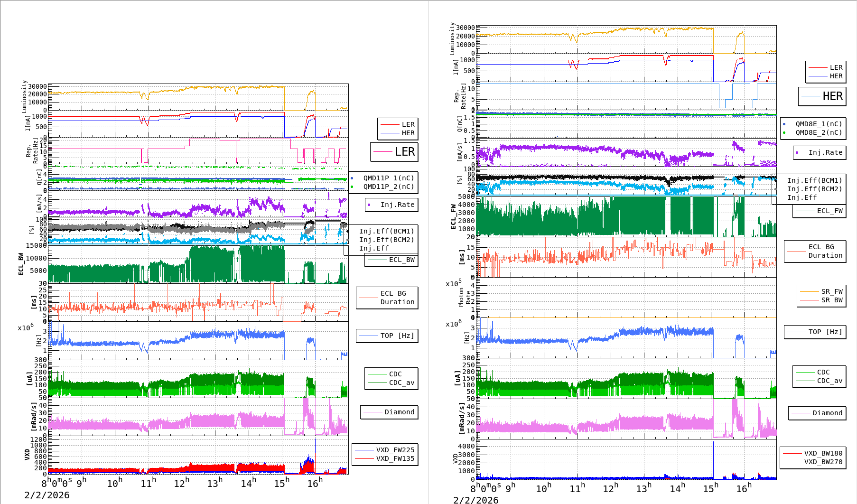Click the 2/2/2026 date label under left plot
The height and width of the screenshot is (504, 857).
[x=47, y=495]
